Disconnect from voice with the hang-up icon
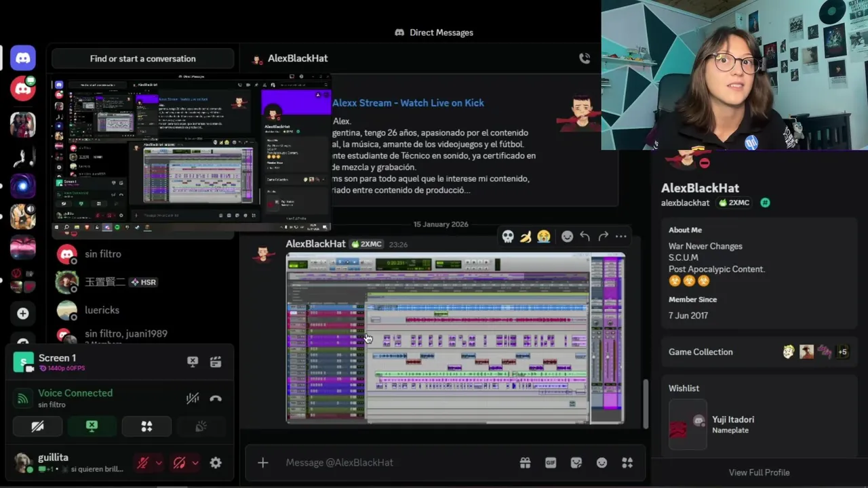This screenshot has height=488, width=868. click(216, 399)
